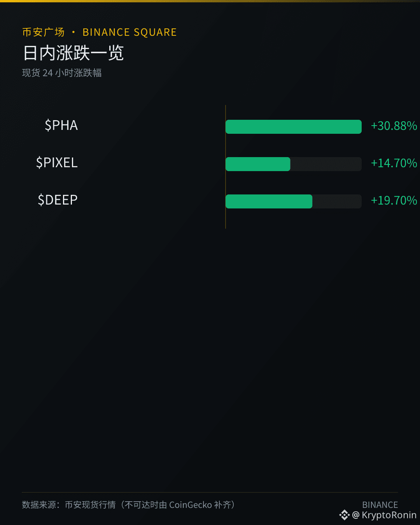Click the unfilled gray portion of the $PIXEL bar
Screen dimensions: 420x525
click(x=326, y=164)
